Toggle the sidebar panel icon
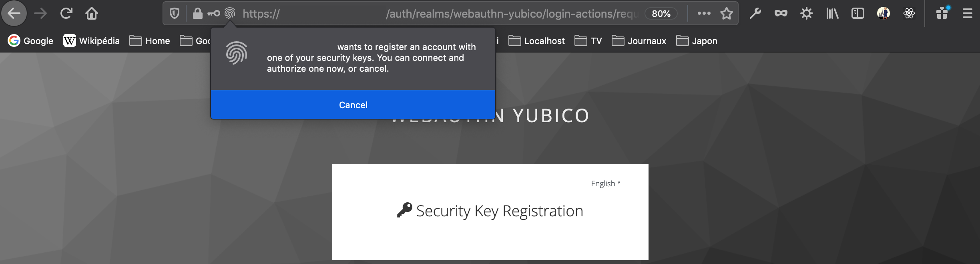The image size is (980, 264). point(857,13)
